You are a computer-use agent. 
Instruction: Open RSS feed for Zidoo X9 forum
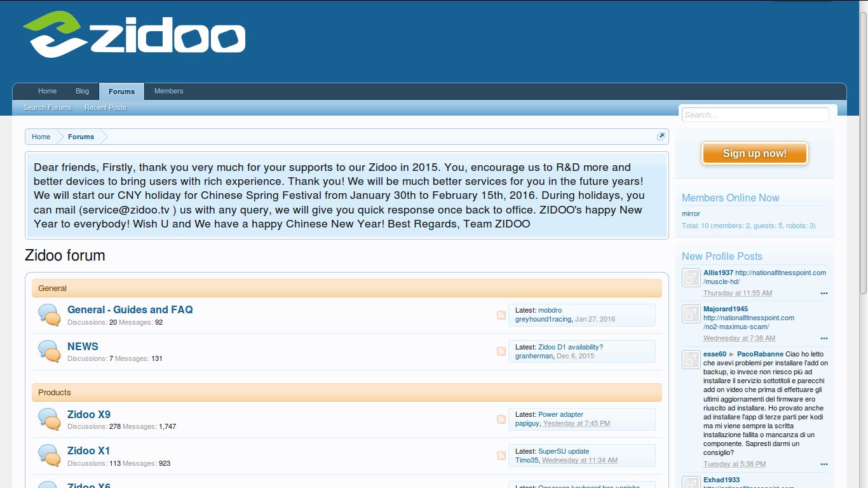pos(501,419)
